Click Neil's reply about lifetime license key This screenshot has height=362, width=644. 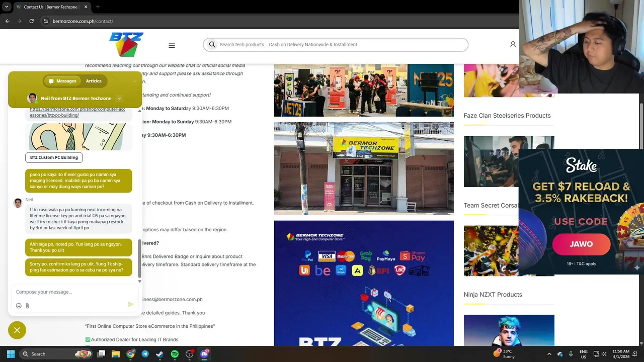click(79, 219)
